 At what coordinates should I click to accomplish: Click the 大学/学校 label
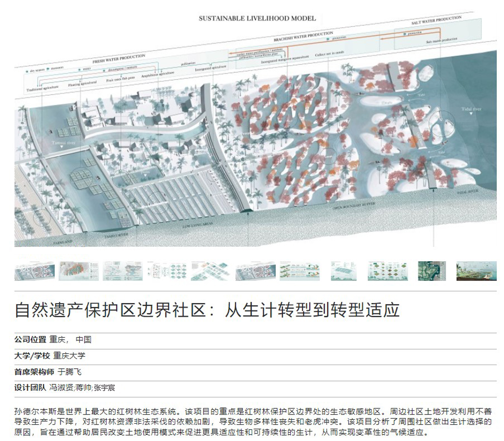click(32, 356)
